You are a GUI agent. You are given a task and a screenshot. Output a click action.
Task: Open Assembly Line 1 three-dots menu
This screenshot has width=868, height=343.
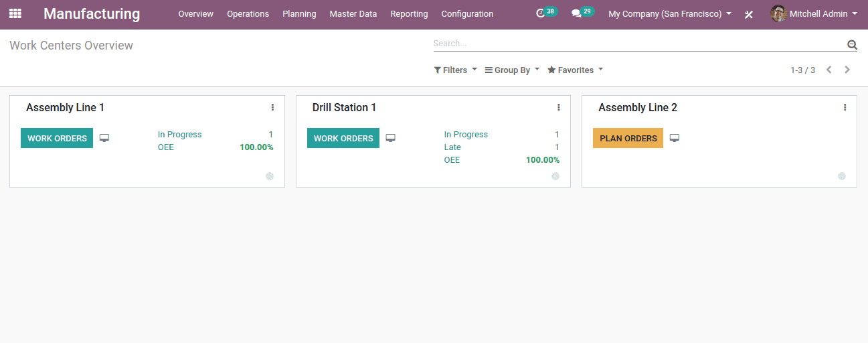coord(272,107)
